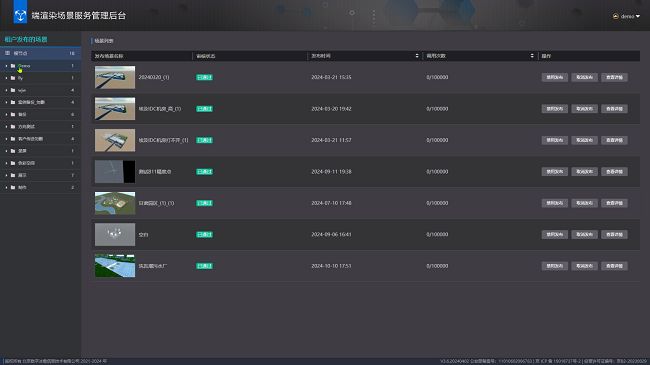Click 取消发布 for scene 20240320_(1)
Image resolution: width=650 pixels, height=365 pixels.
(x=585, y=77)
